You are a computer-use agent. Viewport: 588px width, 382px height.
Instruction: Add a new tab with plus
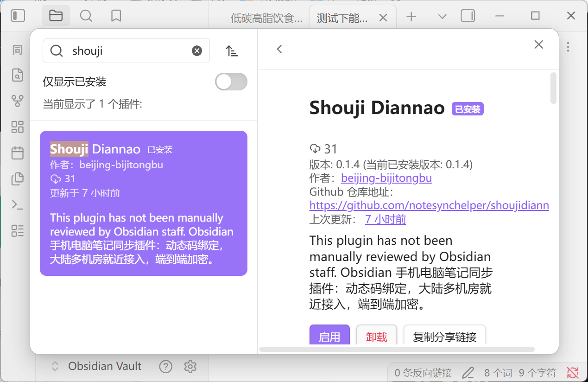pyautogui.click(x=411, y=17)
